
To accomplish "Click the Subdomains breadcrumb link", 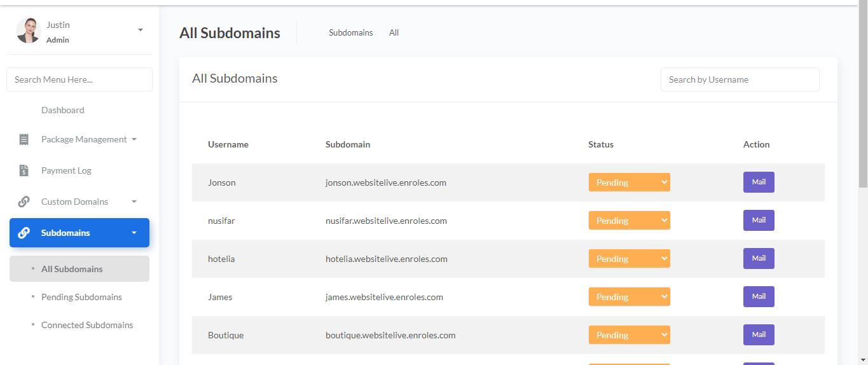I will pos(350,32).
